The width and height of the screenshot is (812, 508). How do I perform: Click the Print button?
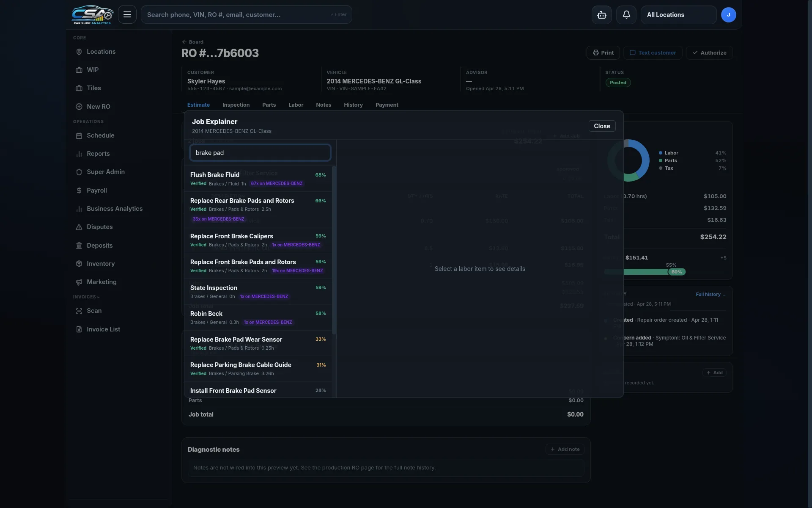[603, 52]
